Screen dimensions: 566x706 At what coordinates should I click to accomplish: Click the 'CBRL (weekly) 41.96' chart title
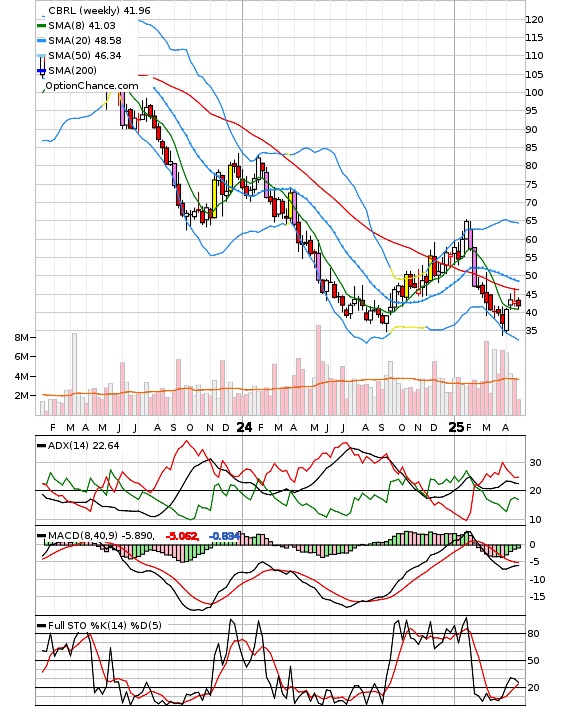pyautogui.click(x=99, y=10)
